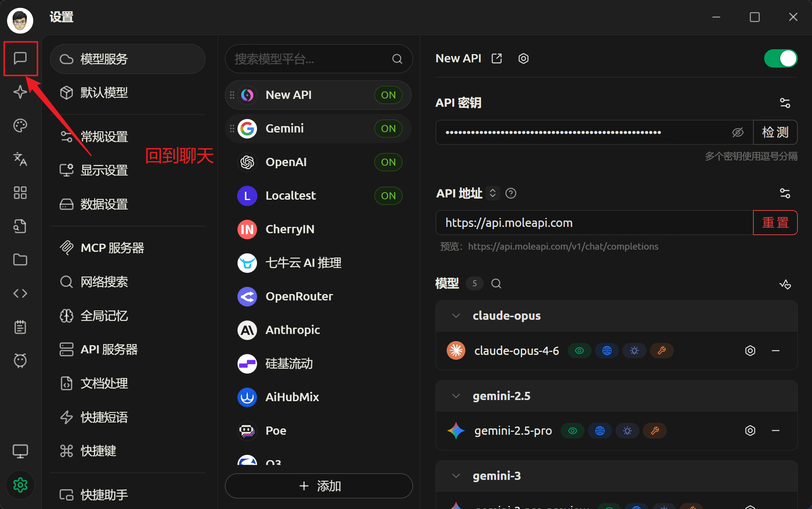Open New API provider settings gear icon
The image size is (812, 509).
[x=523, y=58]
